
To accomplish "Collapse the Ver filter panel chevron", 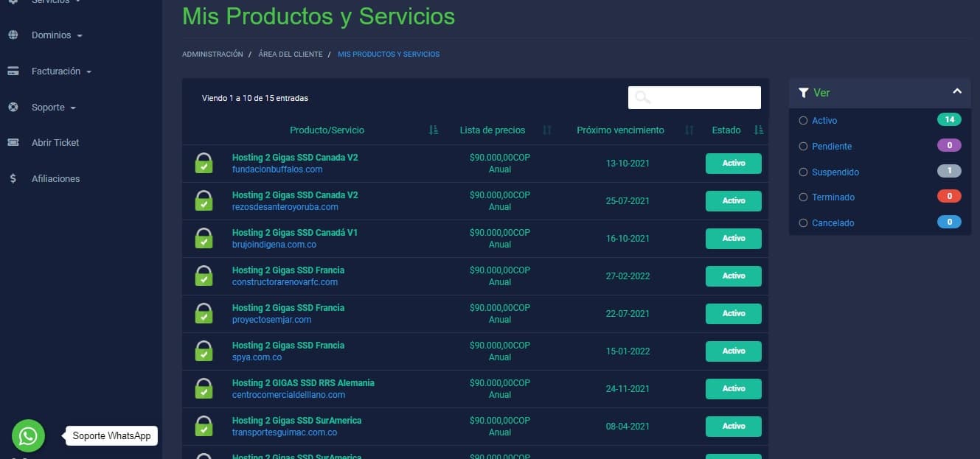I will 956,92.
